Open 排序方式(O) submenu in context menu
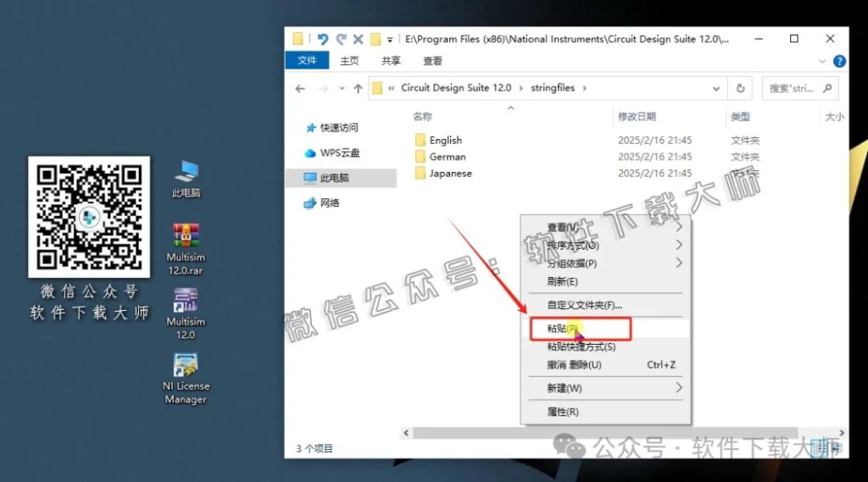The width and height of the screenshot is (868, 482). coord(605,245)
